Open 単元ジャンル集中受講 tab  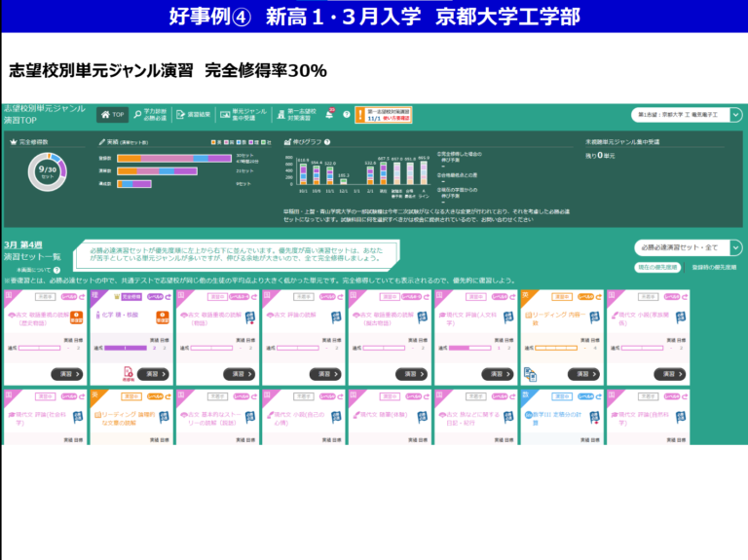[243, 115]
